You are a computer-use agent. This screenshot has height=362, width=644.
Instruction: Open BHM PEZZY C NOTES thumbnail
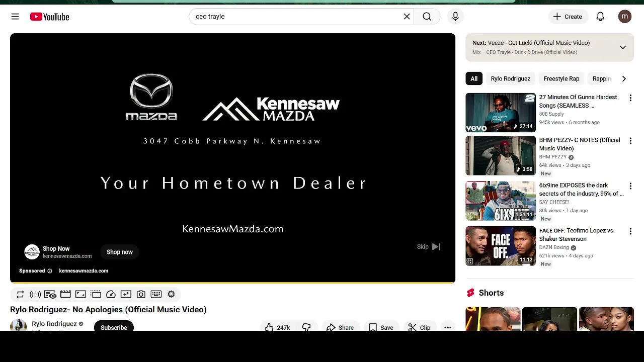pyautogui.click(x=501, y=155)
